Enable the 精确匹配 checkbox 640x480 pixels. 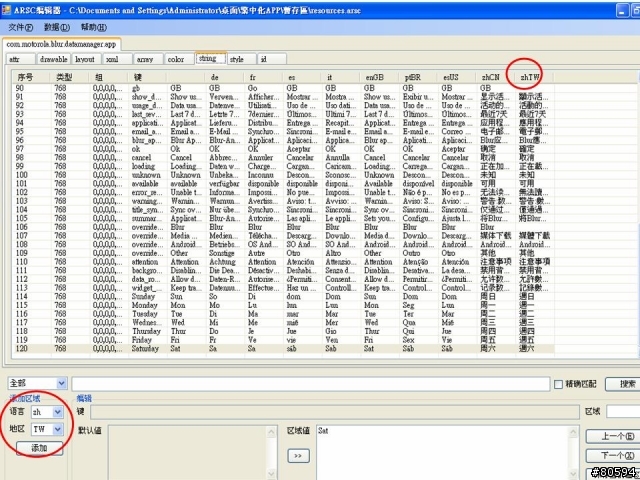tap(558, 384)
